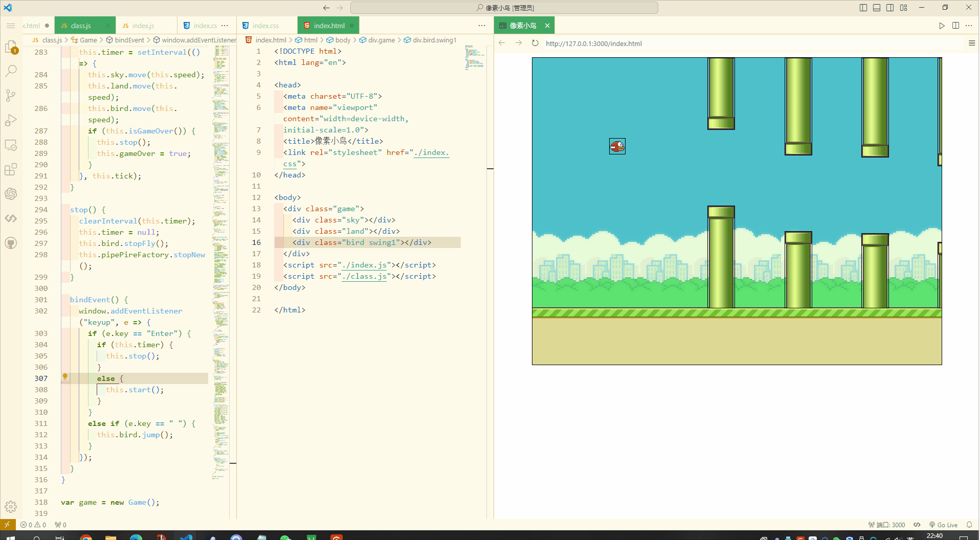Viewport: 980px width, 540px height.
Task: Open Run and Debug view
Action: coord(11,120)
